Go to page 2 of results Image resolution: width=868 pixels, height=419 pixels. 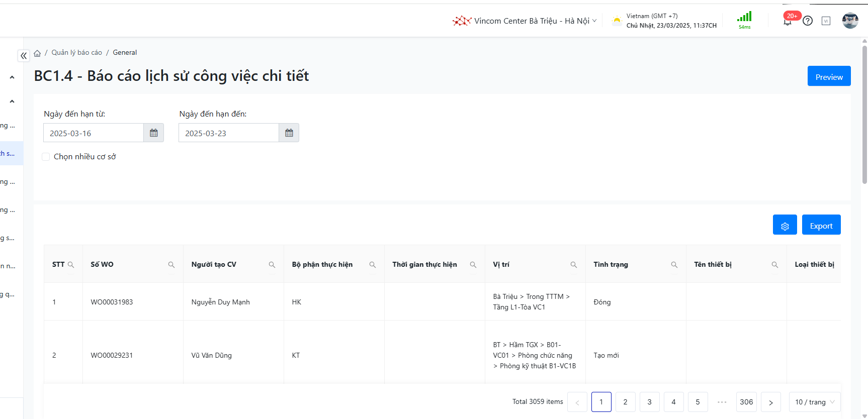pyautogui.click(x=625, y=402)
